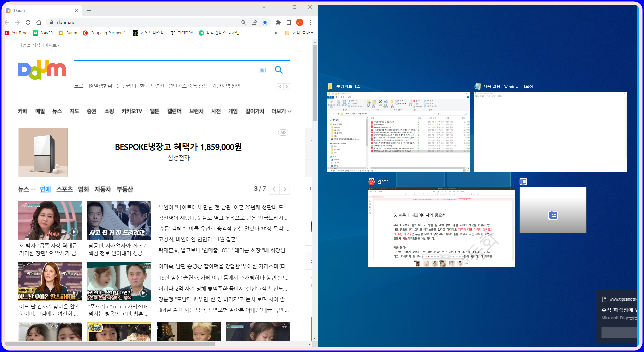The width and height of the screenshot is (644, 352).
Task: Open 메일 in Daum service menu
Action: click(40, 111)
